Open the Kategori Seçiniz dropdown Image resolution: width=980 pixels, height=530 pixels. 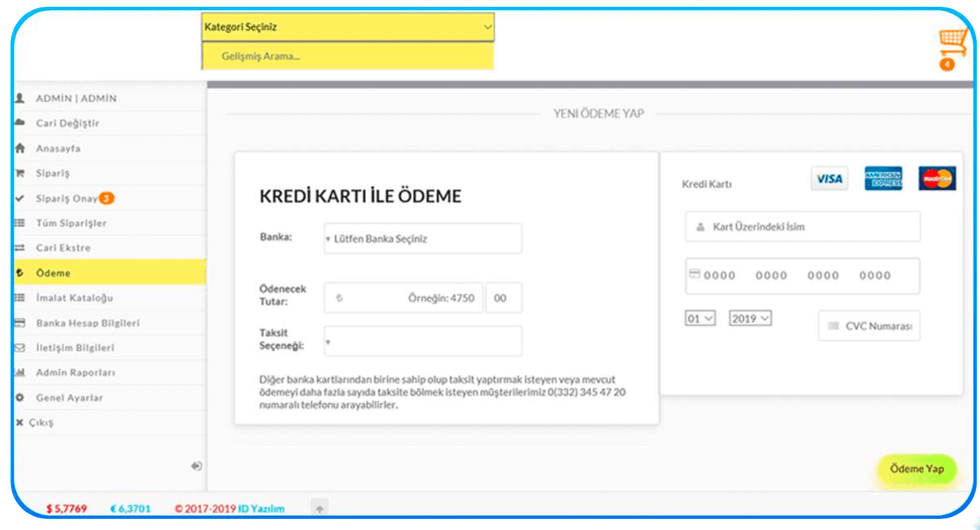click(348, 27)
